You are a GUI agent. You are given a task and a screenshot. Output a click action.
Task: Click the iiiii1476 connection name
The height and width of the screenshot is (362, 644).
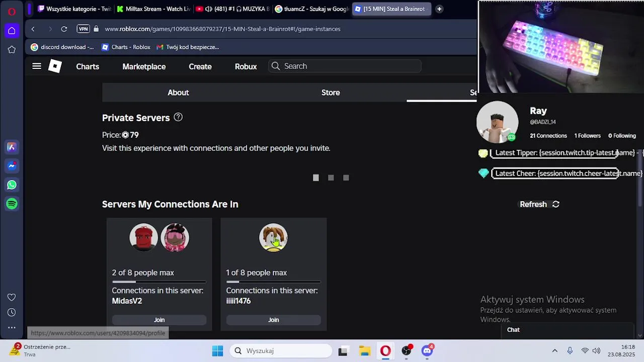pyautogui.click(x=238, y=301)
